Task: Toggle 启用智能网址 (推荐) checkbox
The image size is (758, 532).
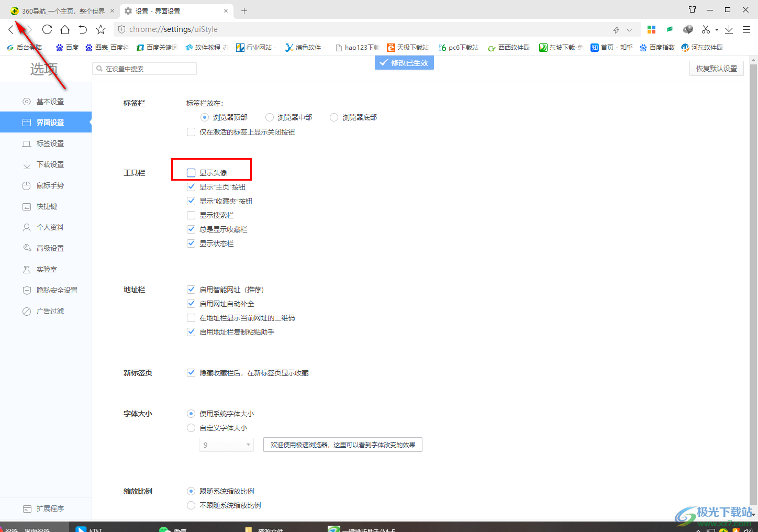Action: tap(191, 290)
